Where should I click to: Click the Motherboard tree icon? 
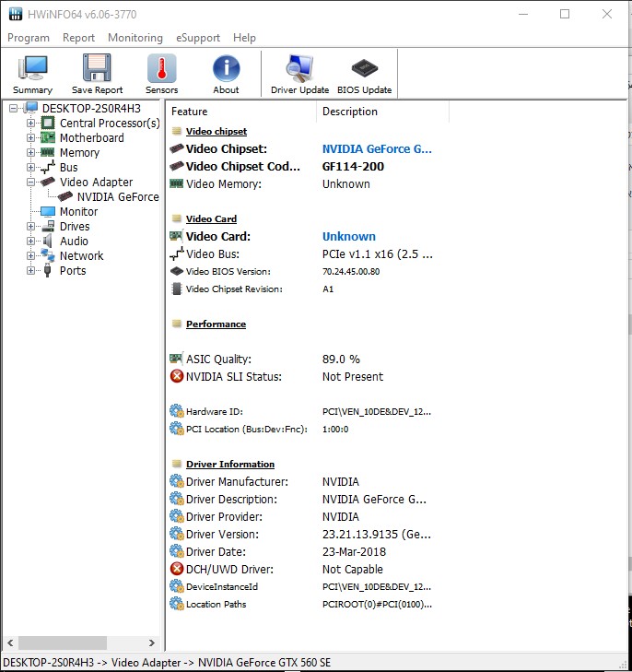(x=48, y=138)
